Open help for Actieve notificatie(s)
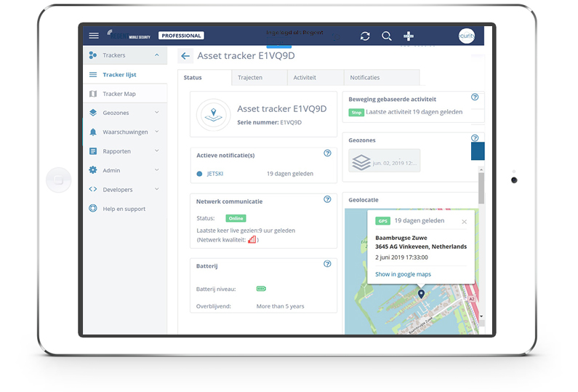The width and height of the screenshot is (578, 392). [327, 153]
